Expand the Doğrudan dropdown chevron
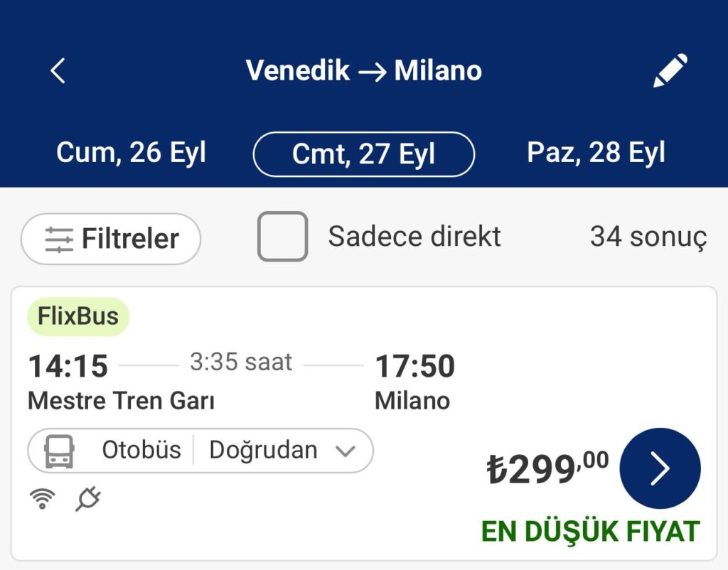Image resolution: width=728 pixels, height=570 pixels. coord(346,451)
